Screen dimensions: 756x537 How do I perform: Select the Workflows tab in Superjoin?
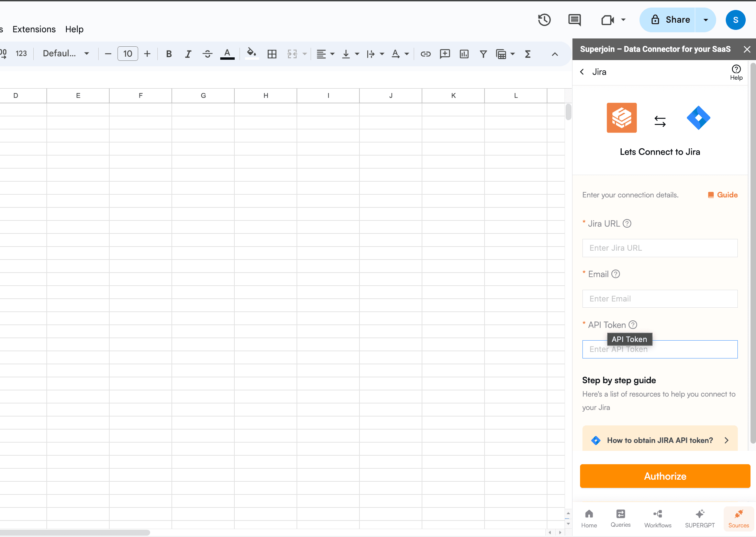[x=658, y=518]
